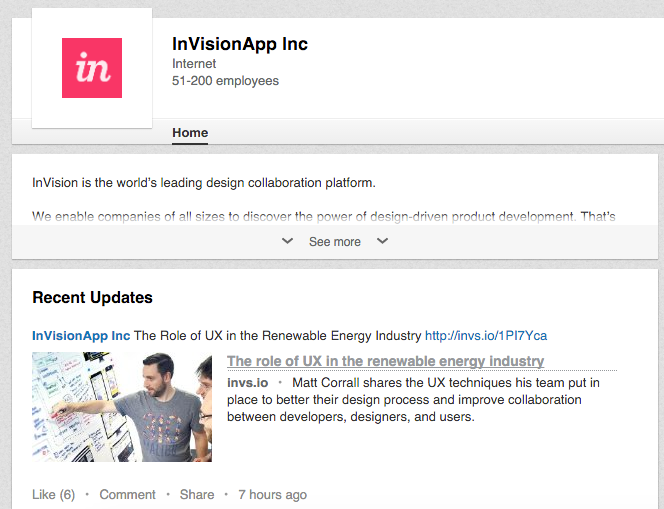Open the Home tab
The height and width of the screenshot is (509, 664).
pyautogui.click(x=190, y=133)
